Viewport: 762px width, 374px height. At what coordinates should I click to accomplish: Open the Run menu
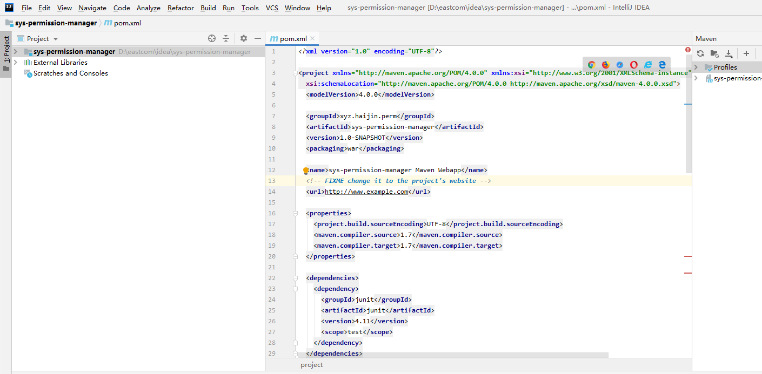228,8
